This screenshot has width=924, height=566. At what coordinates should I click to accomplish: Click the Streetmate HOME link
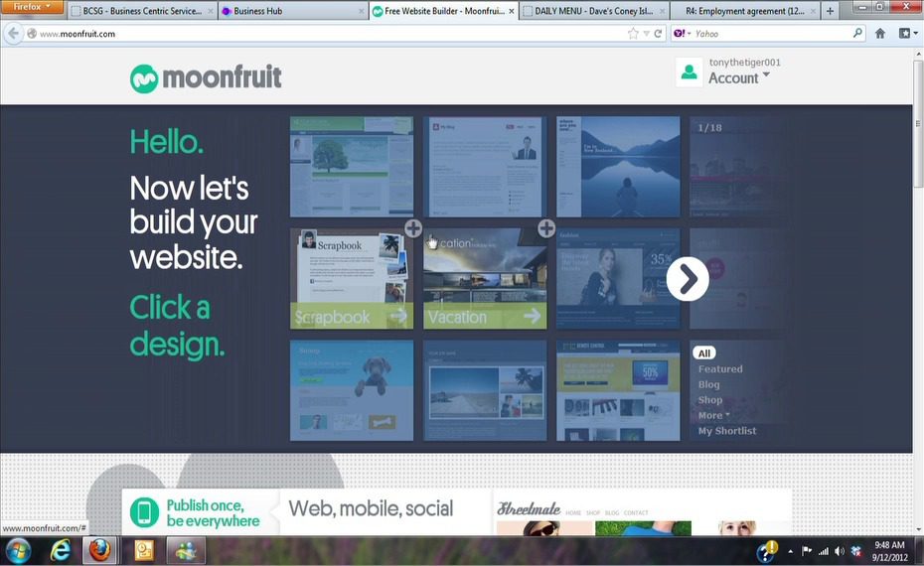pyautogui.click(x=573, y=513)
